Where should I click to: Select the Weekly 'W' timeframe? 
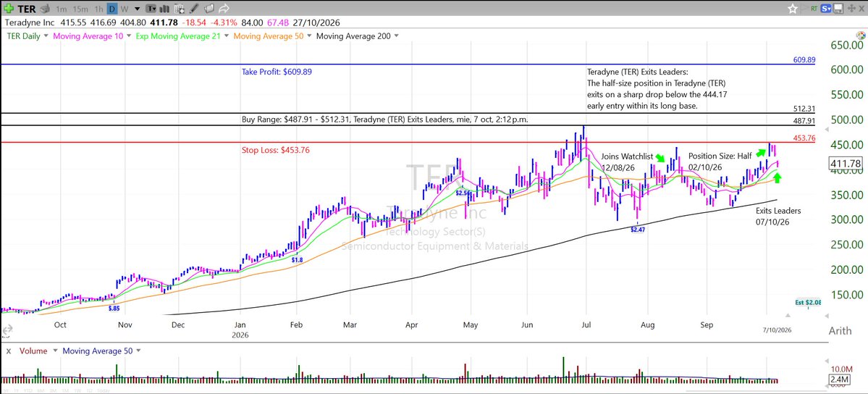pyautogui.click(x=125, y=9)
